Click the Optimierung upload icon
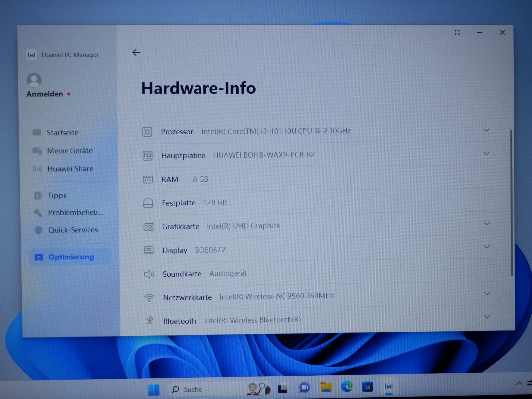The image size is (532, 399). point(39,257)
